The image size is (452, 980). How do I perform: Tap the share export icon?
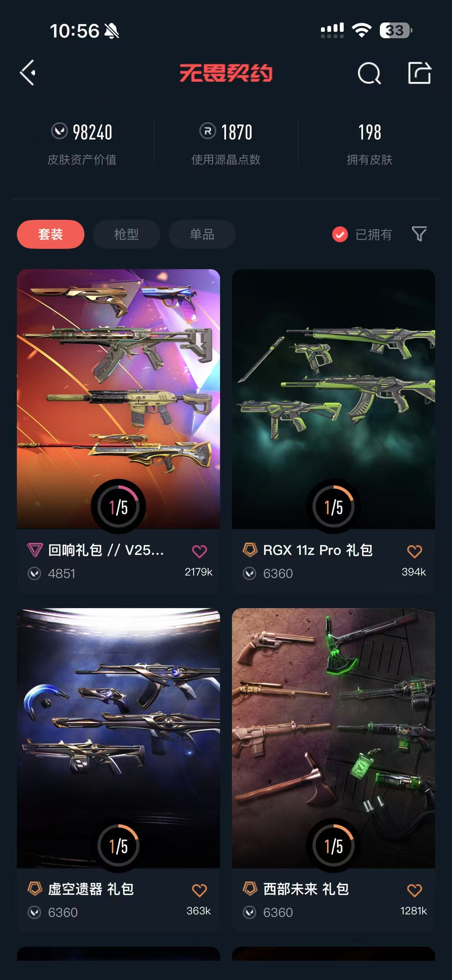coord(419,72)
